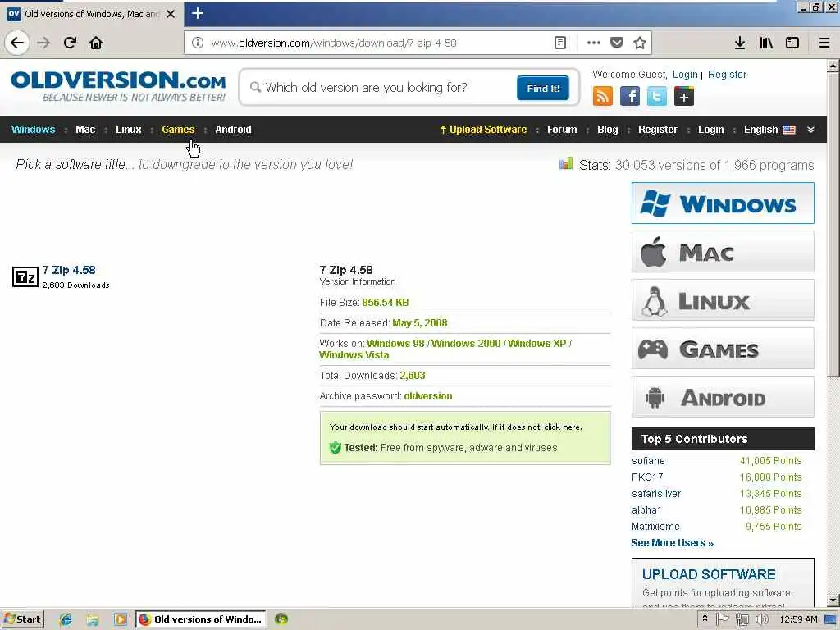The image size is (840, 630).
Task: Open a new tab with the plus button
Action: pyautogui.click(x=197, y=13)
